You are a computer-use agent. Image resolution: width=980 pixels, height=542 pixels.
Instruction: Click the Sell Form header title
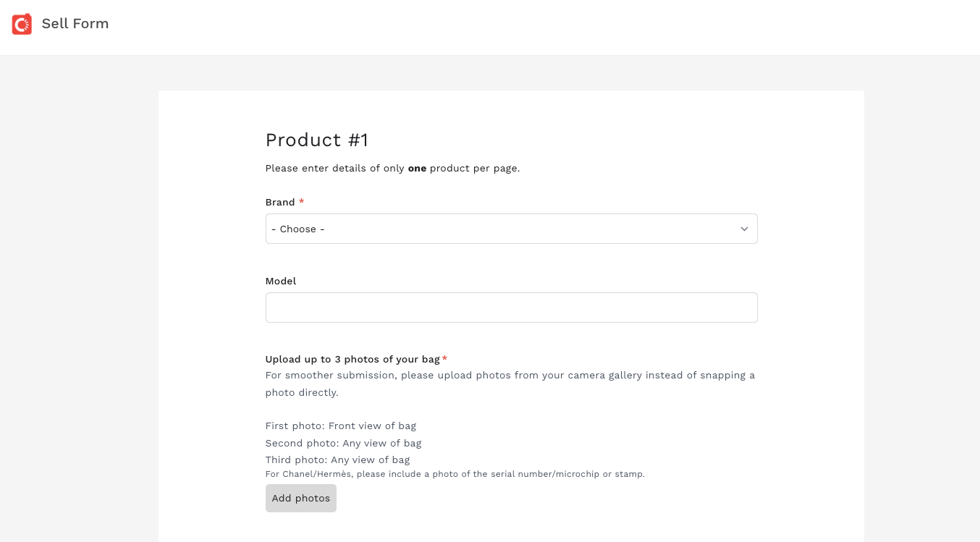75,24
